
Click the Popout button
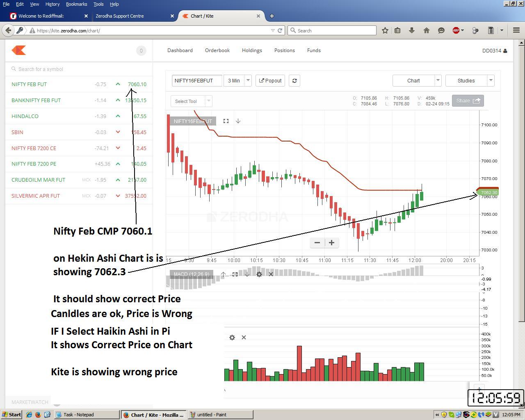270,81
